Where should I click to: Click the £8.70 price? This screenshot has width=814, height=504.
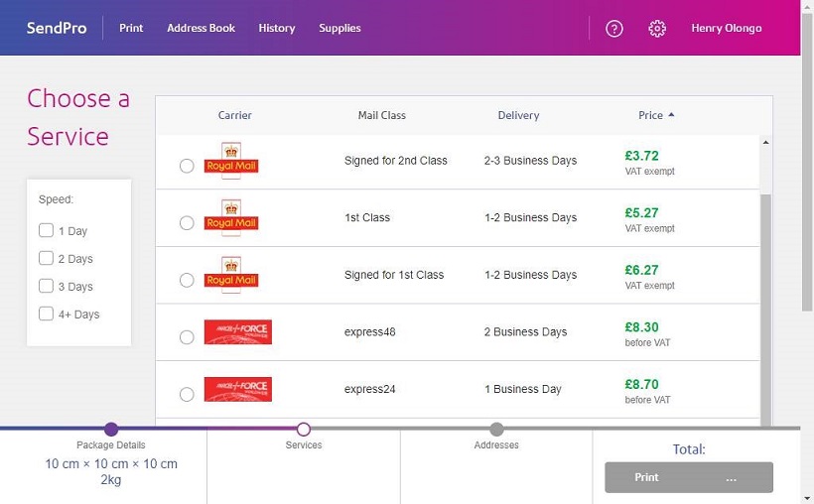pos(641,384)
